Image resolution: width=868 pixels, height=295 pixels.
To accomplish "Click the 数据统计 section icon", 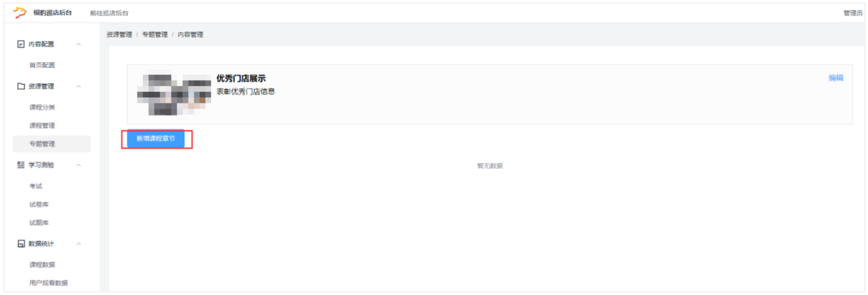I will coord(21,244).
